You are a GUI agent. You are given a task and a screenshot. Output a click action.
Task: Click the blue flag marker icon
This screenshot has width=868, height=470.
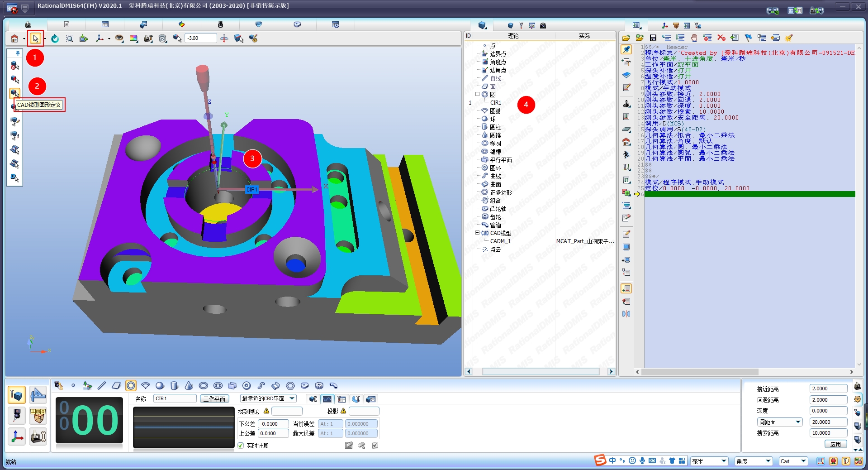pos(748,38)
